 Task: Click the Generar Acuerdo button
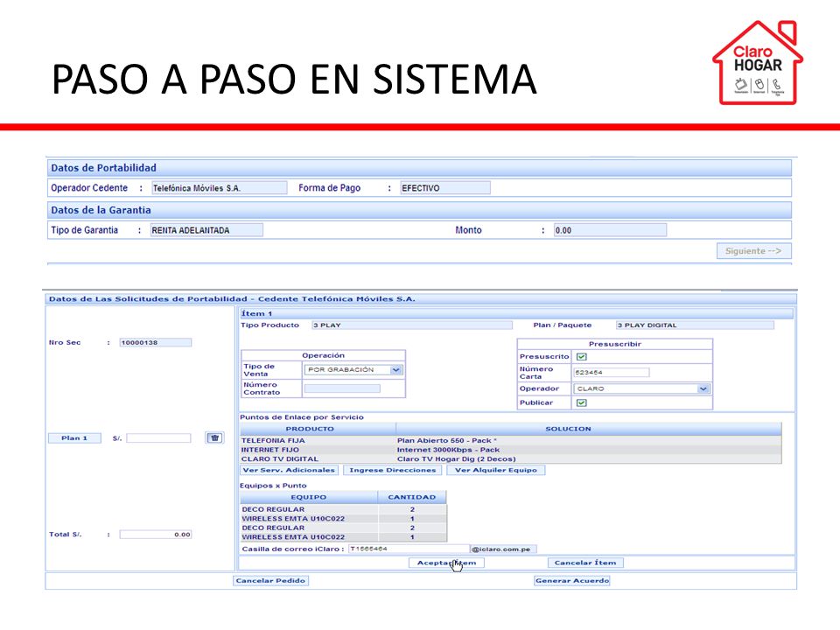pos(572,580)
